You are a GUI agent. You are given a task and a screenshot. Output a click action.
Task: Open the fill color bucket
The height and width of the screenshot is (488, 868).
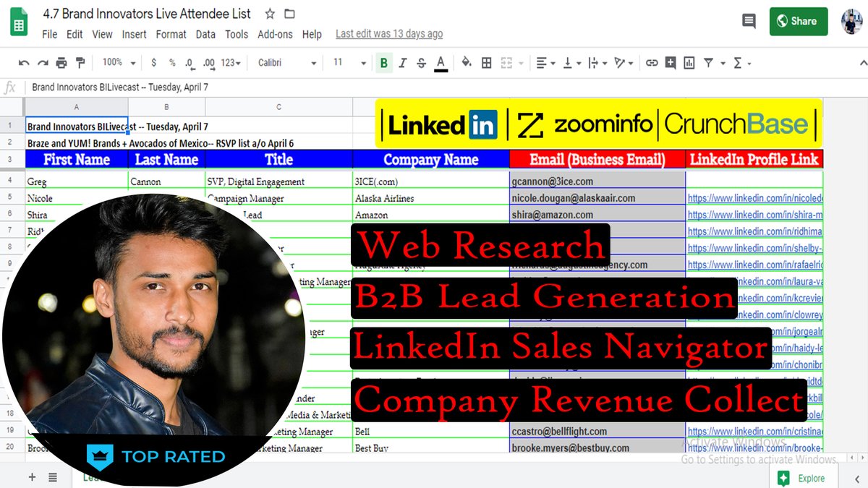(x=467, y=63)
